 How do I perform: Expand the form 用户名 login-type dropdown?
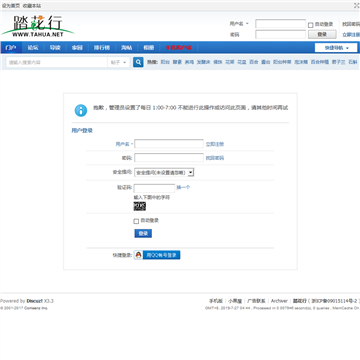[124, 144]
